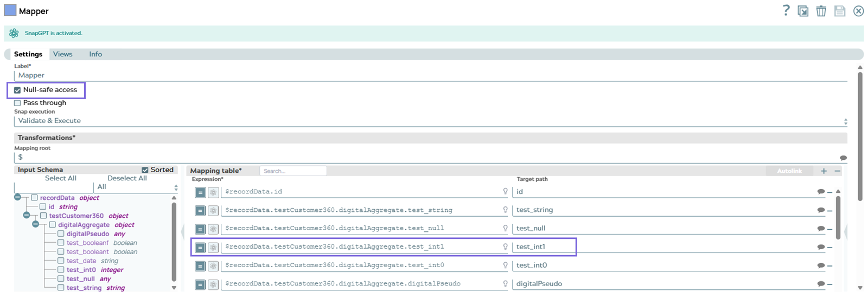
Task: Open the All filter dropdown in Input Schema
Action: [136, 187]
